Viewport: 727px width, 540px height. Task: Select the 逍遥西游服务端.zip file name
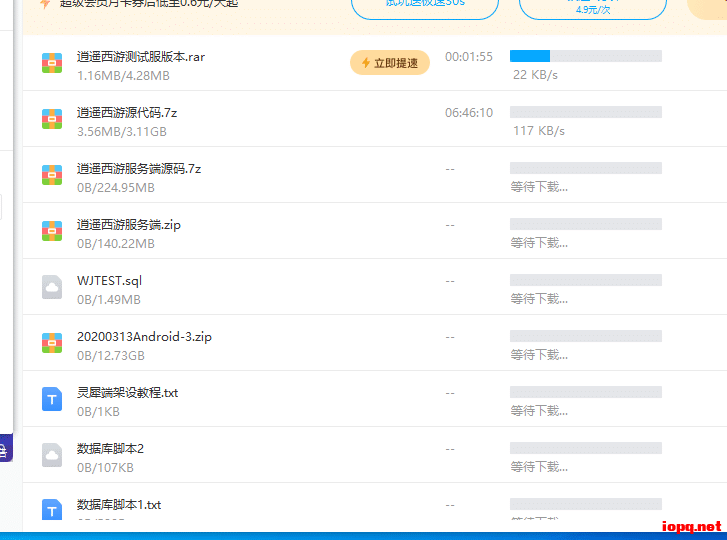[129, 225]
